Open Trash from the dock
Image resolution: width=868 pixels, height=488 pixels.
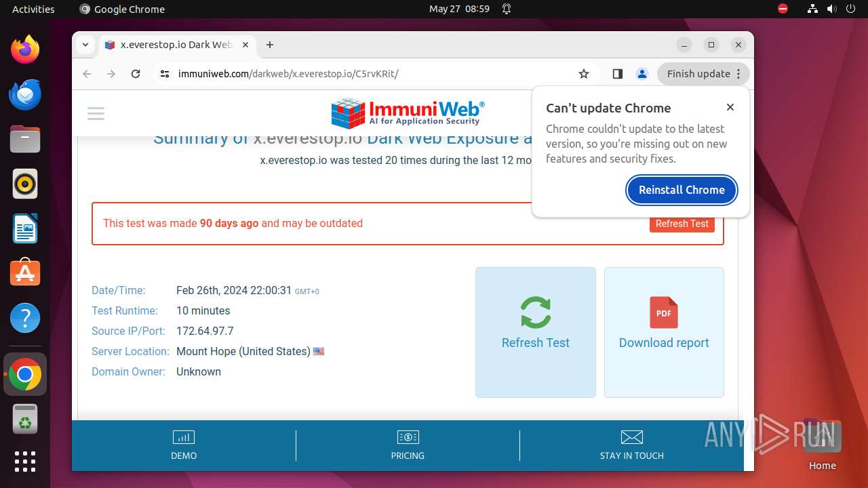25,419
